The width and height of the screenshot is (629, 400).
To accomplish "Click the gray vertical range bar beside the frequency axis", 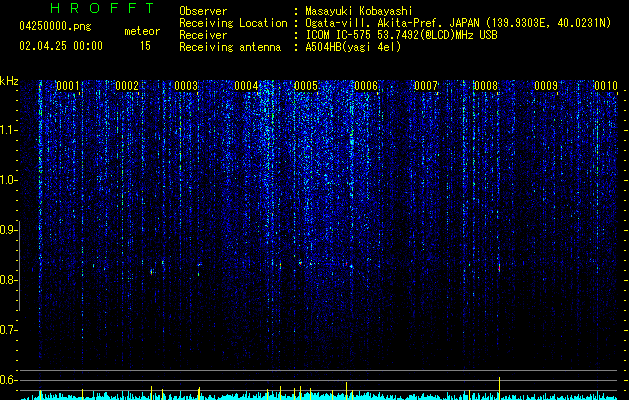I will coord(19,266).
